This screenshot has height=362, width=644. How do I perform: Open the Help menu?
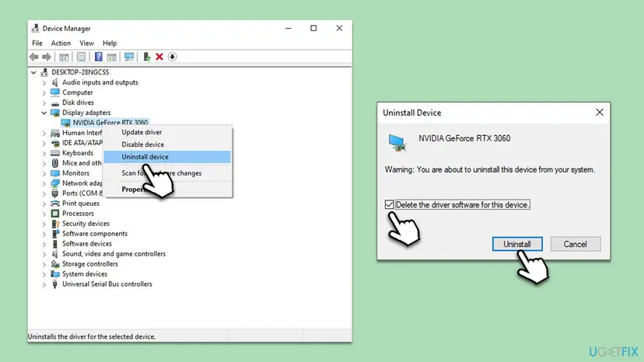pyautogui.click(x=110, y=43)
